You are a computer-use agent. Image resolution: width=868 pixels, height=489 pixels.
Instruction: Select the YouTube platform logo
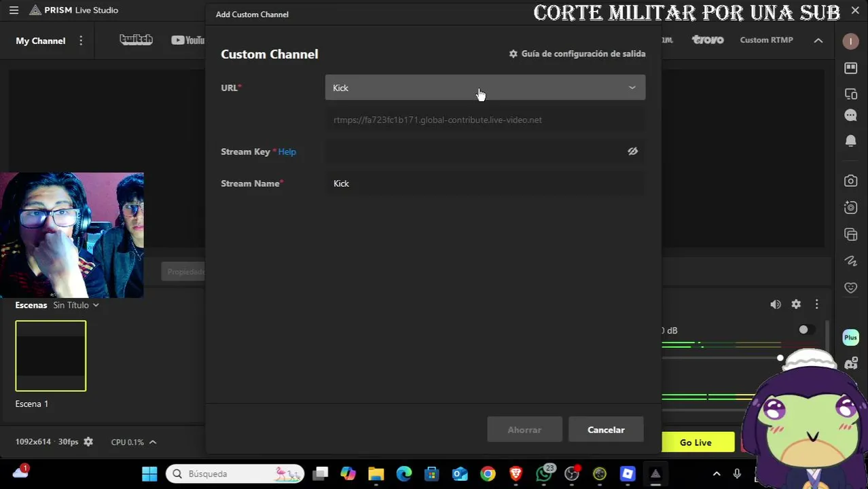[x=188, y=40]
